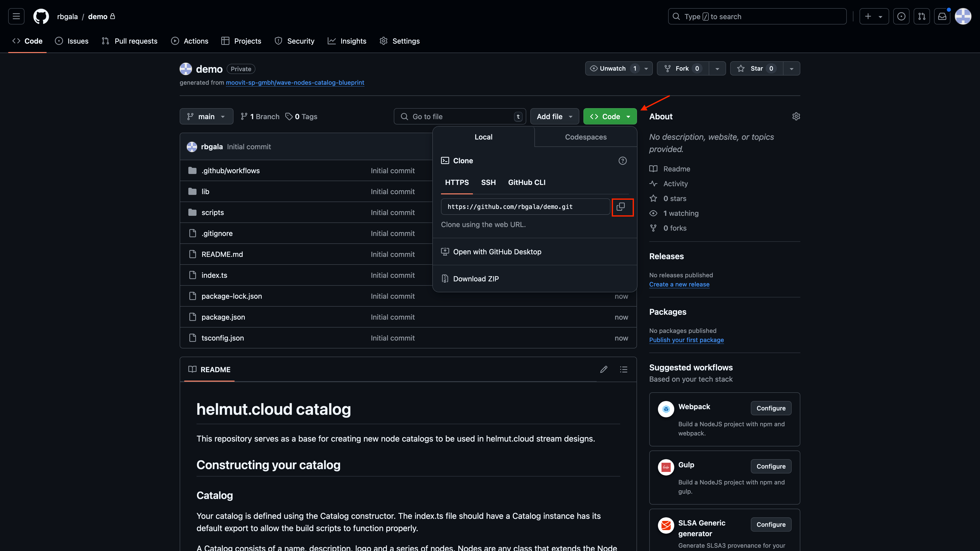Switch to the Codespaces tab
Screen dimensions: 980x551
(585, 137)
